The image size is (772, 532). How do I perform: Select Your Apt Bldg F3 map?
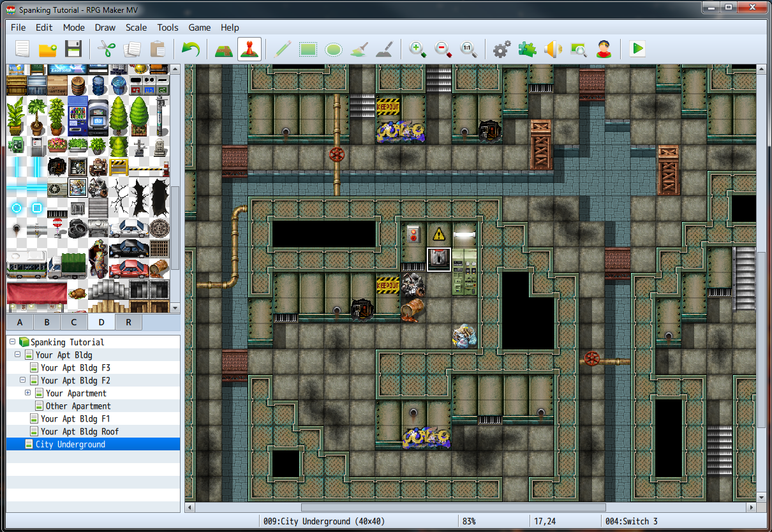pos(75,367)
